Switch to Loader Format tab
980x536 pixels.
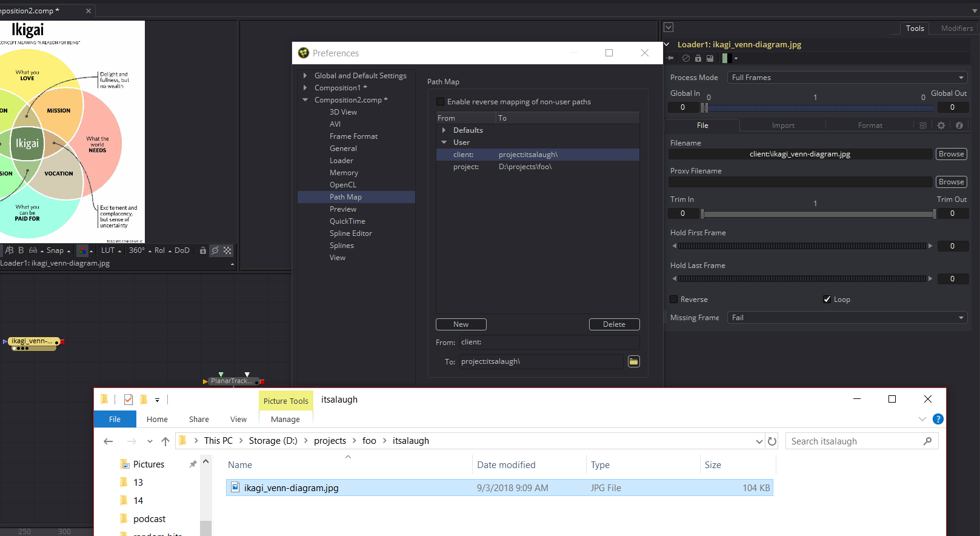point(870,126)
